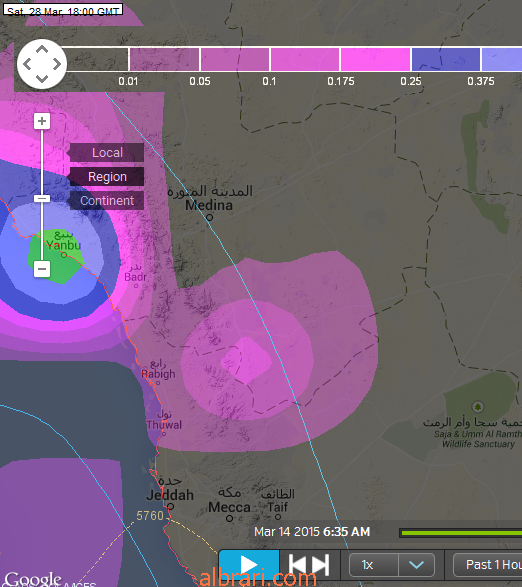
Task: Select the Region zoom level
Action: [107, 177]
